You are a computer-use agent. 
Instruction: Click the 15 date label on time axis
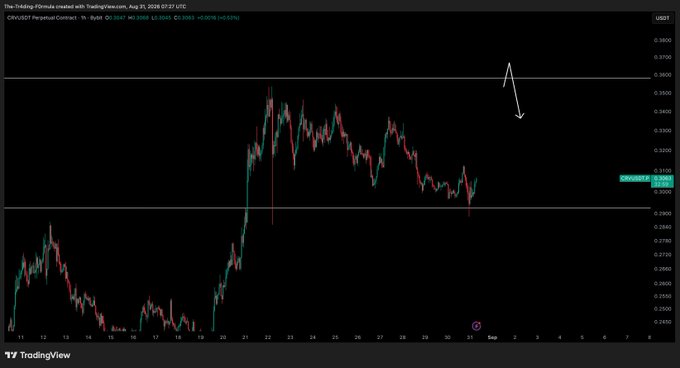click(111, 337)
